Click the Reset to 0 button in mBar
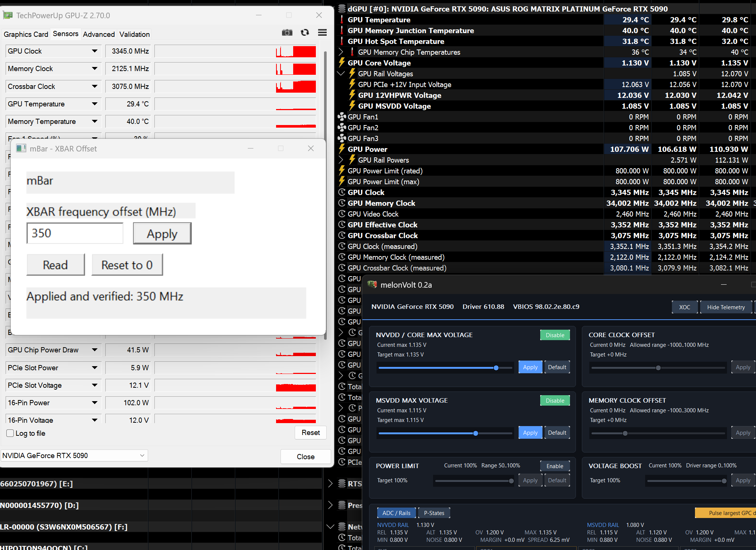Screen dimensions: 756x550 point(127,265)
